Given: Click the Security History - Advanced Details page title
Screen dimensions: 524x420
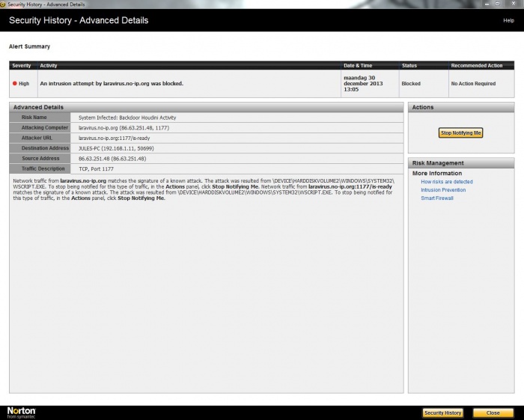Looking at the screenshot, I should point(79,20).
